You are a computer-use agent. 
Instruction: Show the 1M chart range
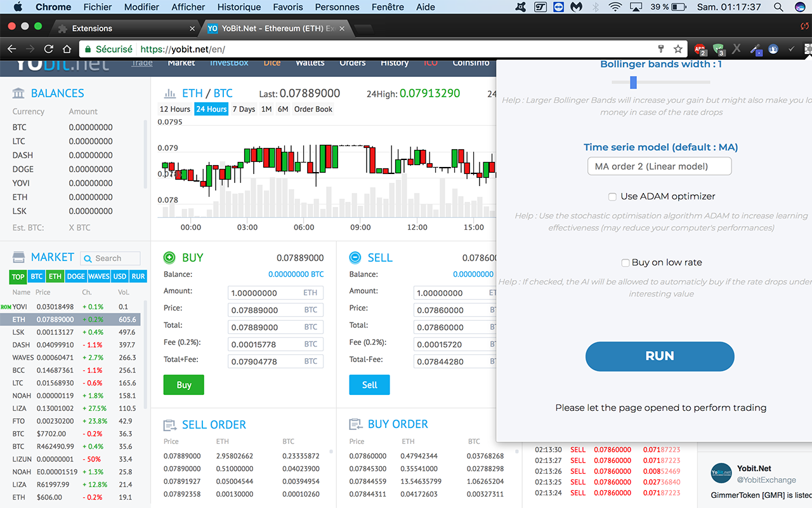[266, 109]
